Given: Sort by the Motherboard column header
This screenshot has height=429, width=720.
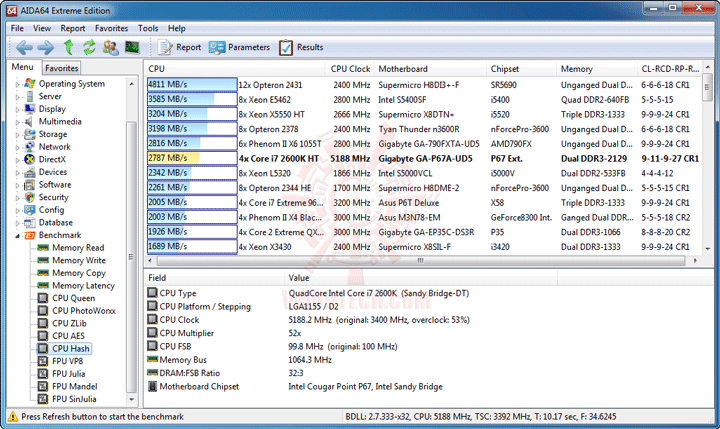Looking at the screenshot, I should pyautogui.click(x=430, y=69).
